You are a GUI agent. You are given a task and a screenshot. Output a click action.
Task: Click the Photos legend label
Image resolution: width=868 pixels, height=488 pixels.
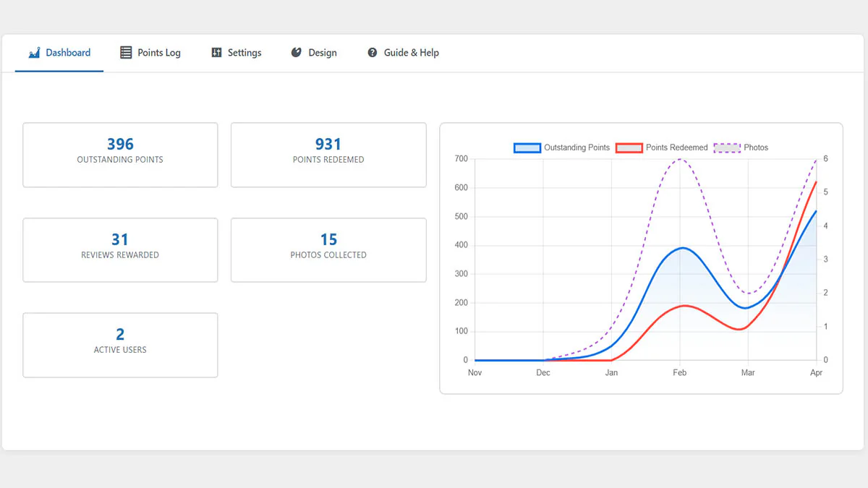756,147
